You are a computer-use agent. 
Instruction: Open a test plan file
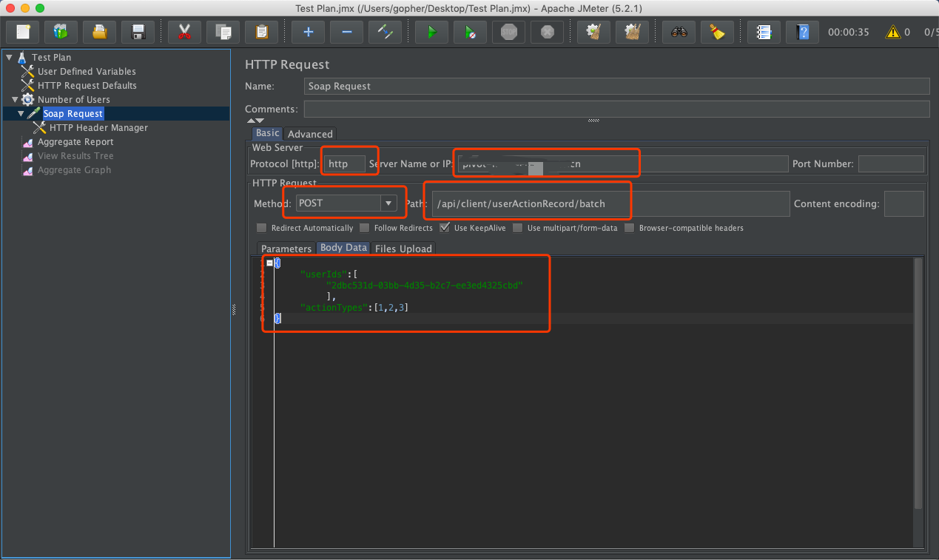click(x=99, y=32)
